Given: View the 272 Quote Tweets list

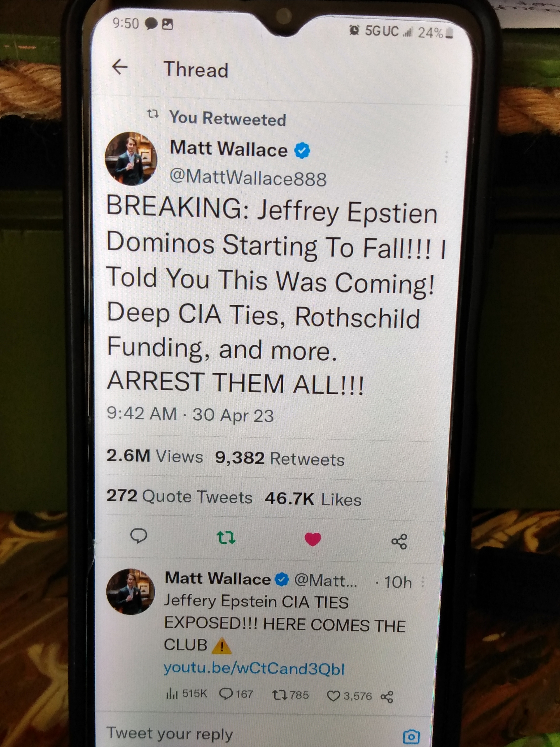Looking at the screenshot, I should [x=179, y=496].
